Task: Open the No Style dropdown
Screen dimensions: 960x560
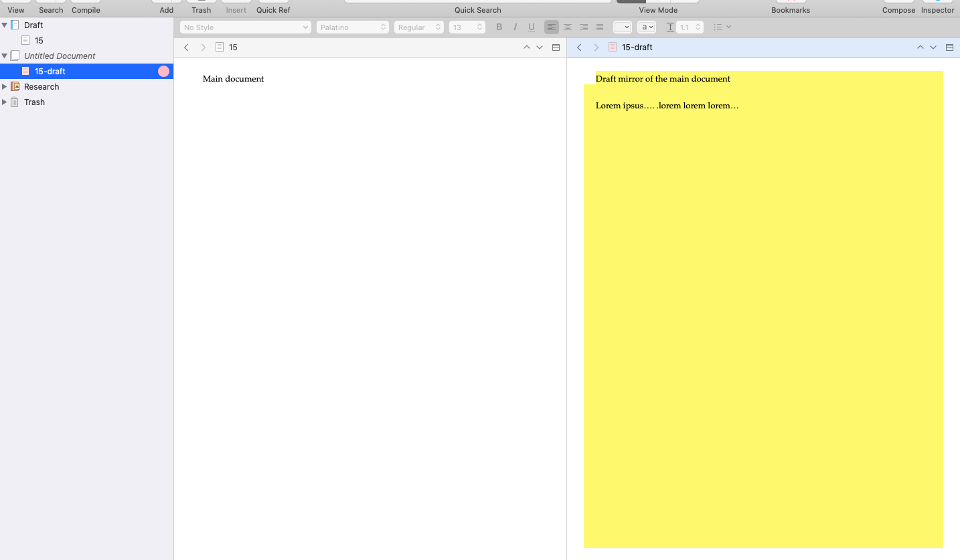Action: click(246, 27)
